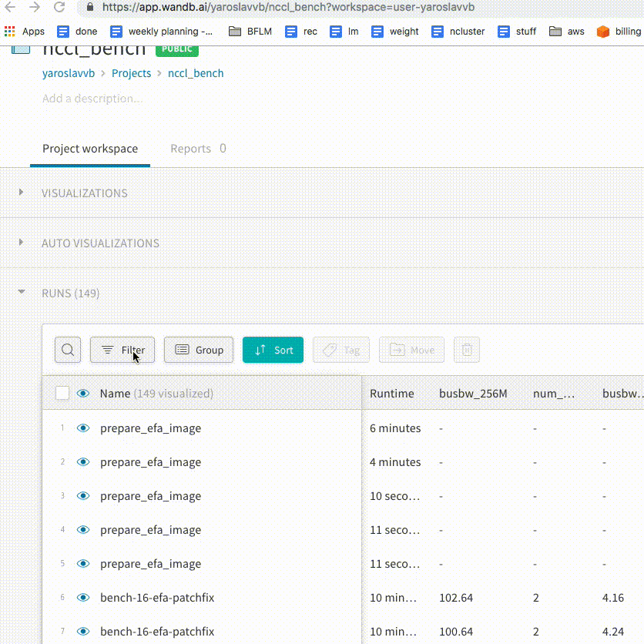
Task: Click the '4 minutes' runtime cell
Action: 395,462
